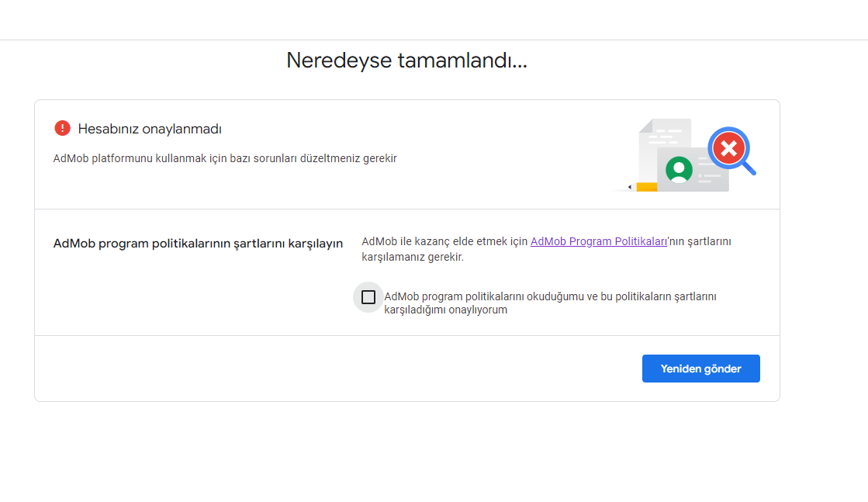Click the AdMob program politikalarının şartlarını karşılayın heading
Viewport: 868px width, 502px height.
click(x=198, y=244)
